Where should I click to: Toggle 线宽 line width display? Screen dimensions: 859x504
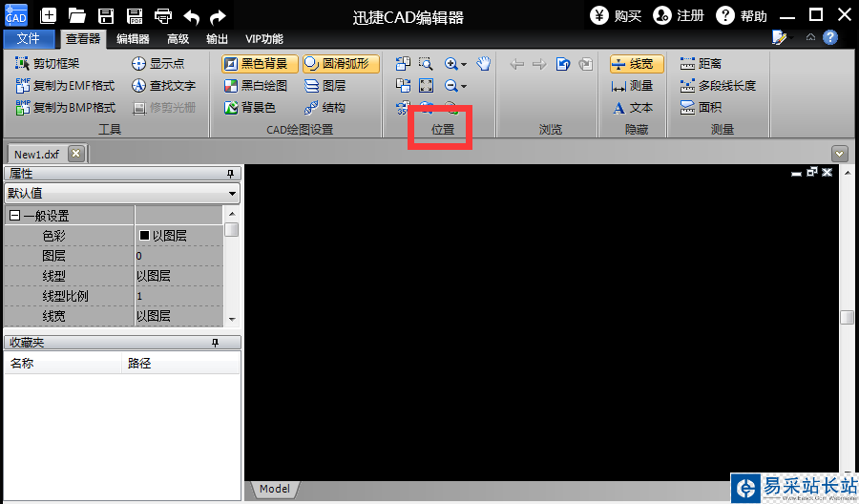[x=637, y=64]
